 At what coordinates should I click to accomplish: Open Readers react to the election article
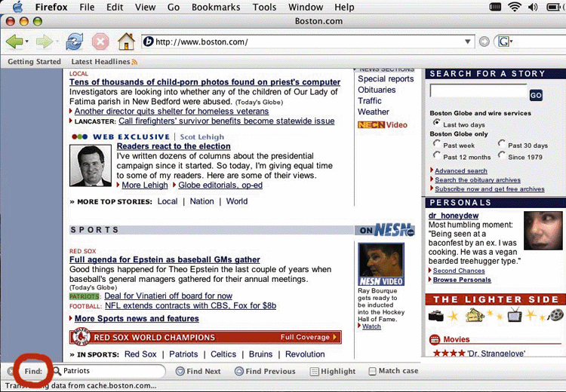pos(174,146)
